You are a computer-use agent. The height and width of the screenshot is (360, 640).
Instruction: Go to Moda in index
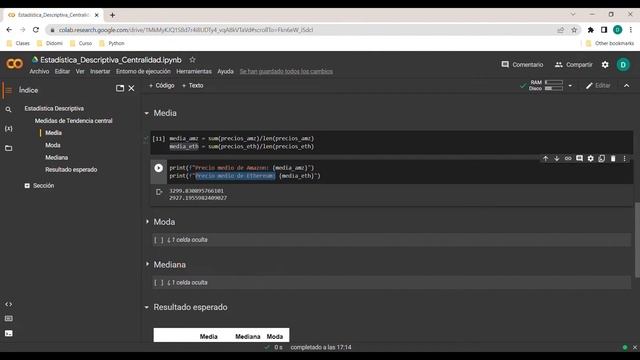[x=53, y=145]
